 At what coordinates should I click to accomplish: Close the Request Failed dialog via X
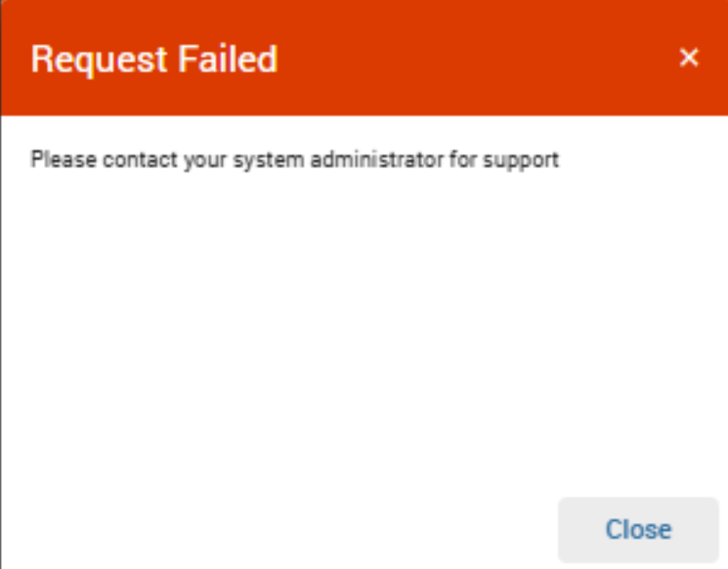pyautogui.click(x=689, y=58)
